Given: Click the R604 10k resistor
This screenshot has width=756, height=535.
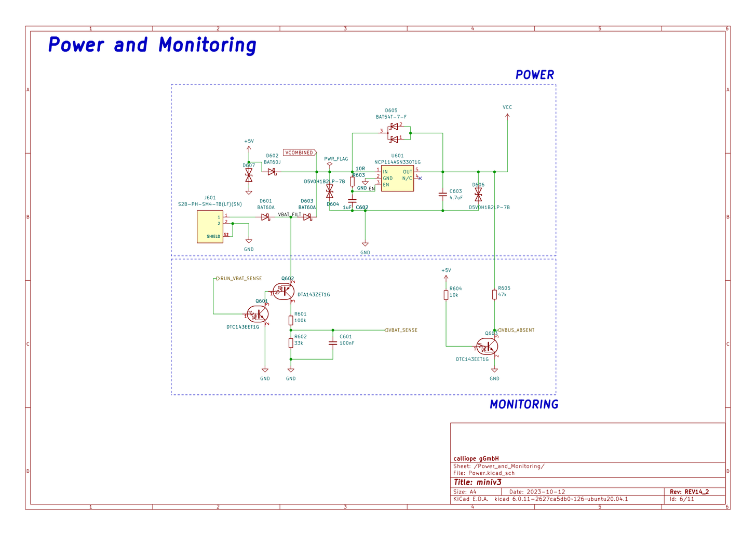Looking at the screenshot, I should tap(446, 295).
